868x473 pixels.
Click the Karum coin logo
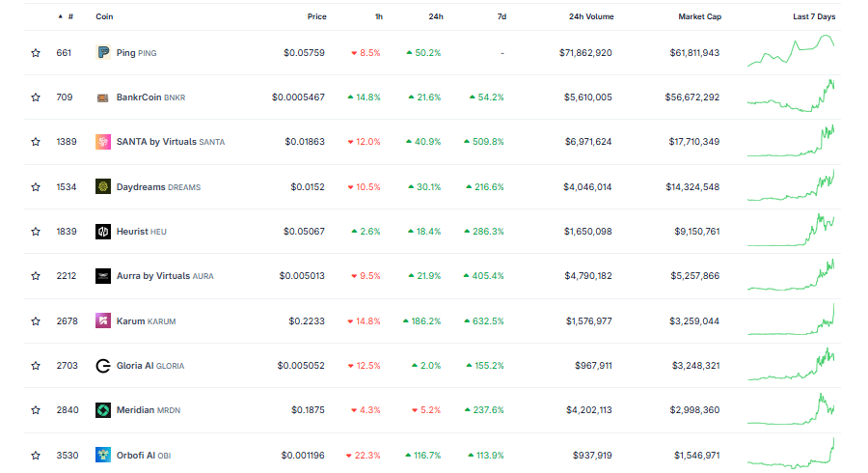102,320
